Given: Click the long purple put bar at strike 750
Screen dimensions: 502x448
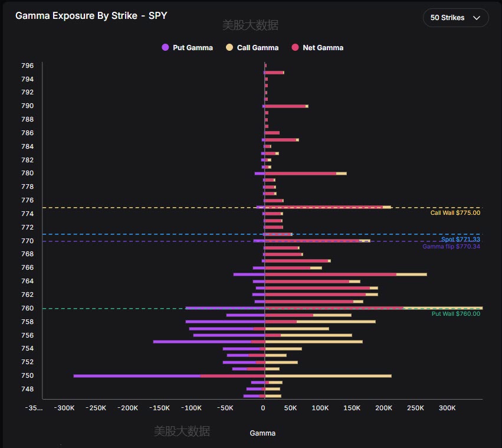Looking at the screenshot, I should 137,376.
